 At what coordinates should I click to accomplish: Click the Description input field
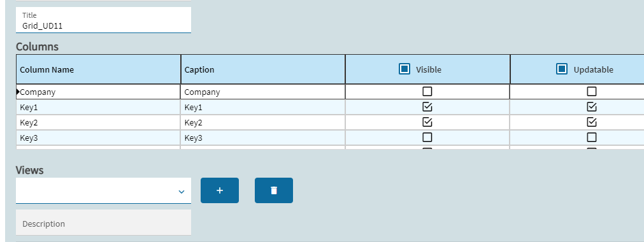(103, 223)
